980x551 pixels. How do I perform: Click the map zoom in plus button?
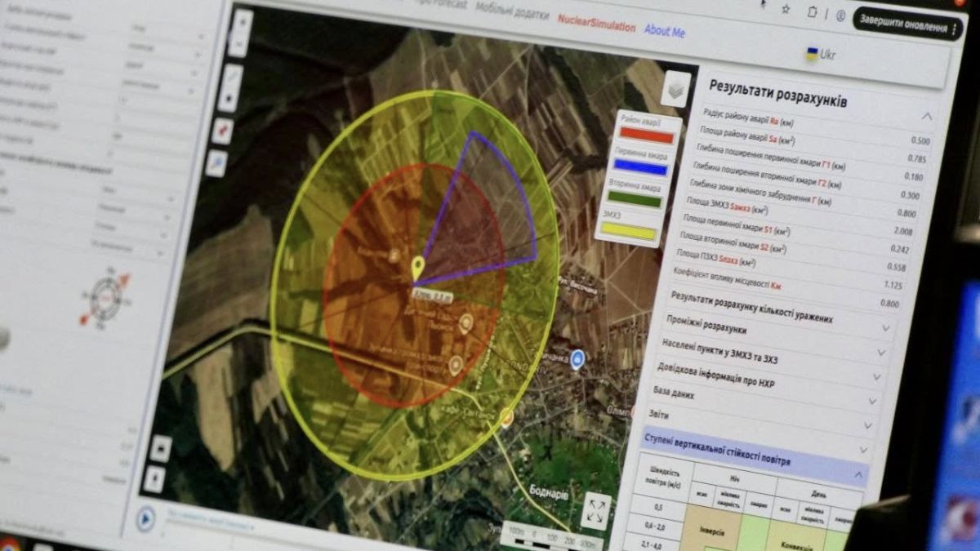click(242, 23)
